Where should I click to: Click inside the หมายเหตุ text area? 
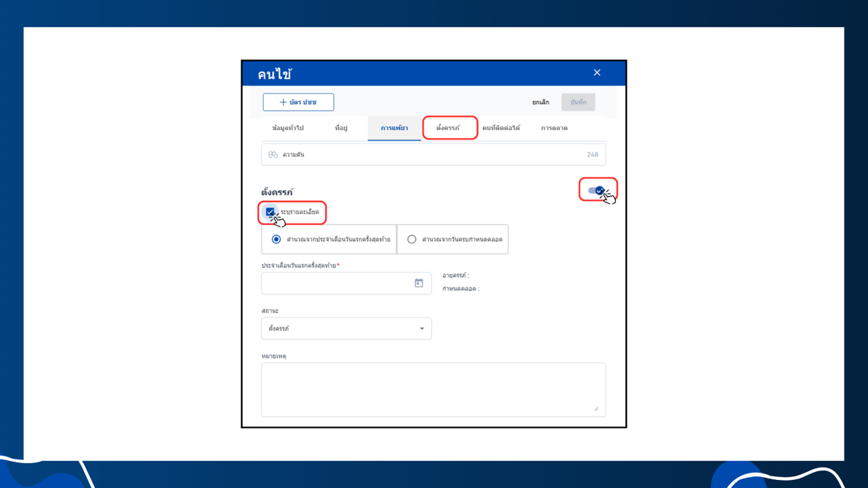tap(433, 389)
